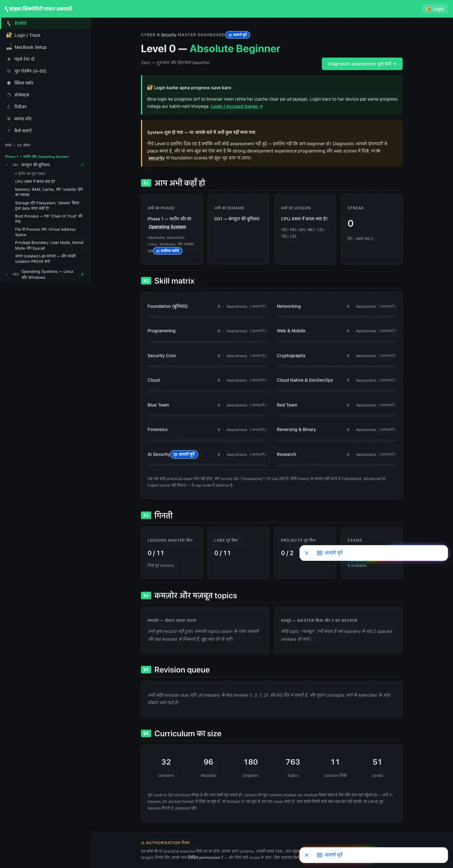The height and width of the screenshot is (868, 453).
Task: Click the 05 badge beside Revision queue
Action: pyautogui.click(x=146, y=670)
